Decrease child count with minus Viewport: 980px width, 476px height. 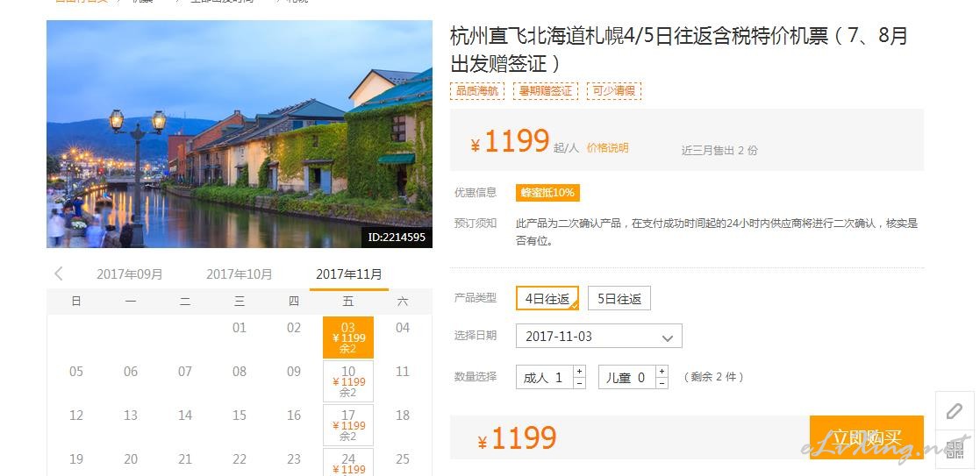point(662,383)
